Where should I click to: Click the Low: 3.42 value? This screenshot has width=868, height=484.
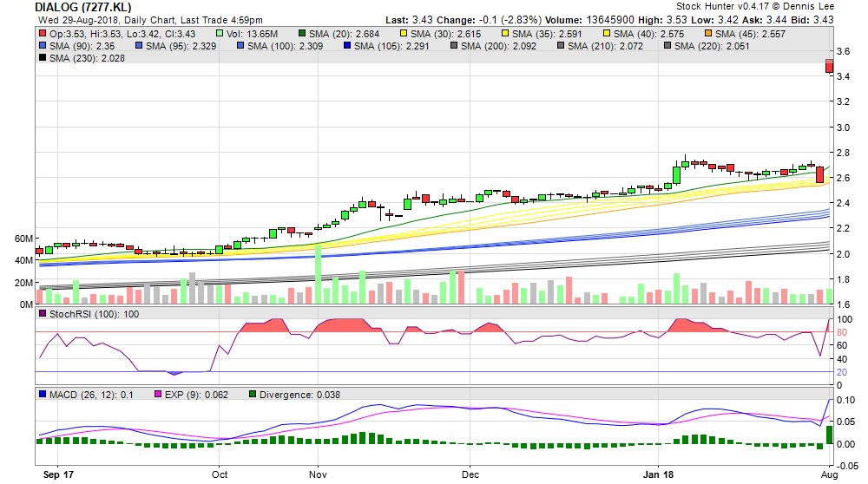coord(714,20)
